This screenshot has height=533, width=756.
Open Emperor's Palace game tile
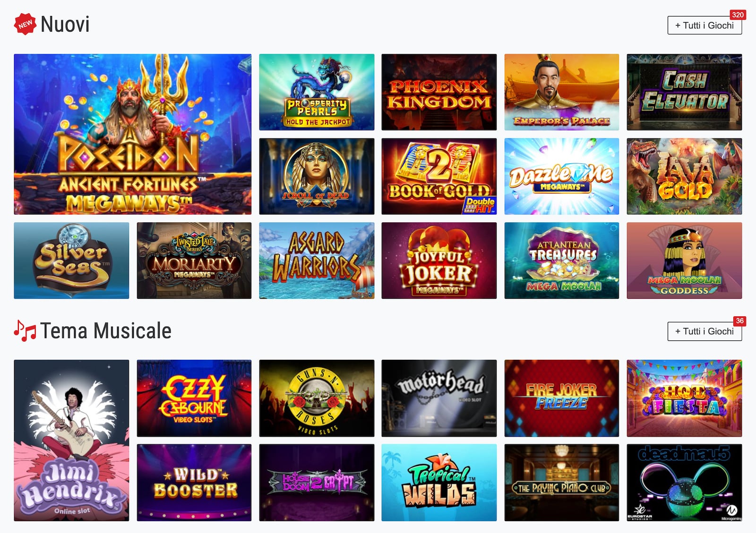[562, 92]
